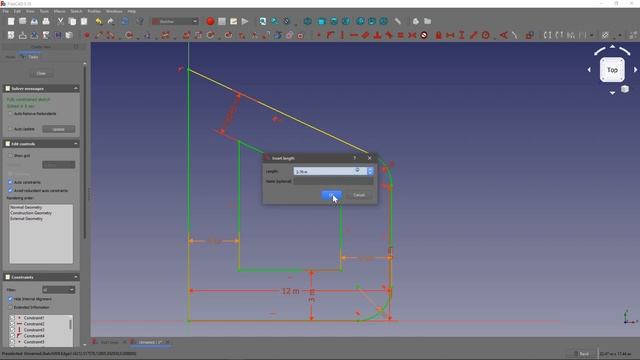640x360 pixels.
Task: Uncheck the Auto constraints checkbox
Action: point(11,182)
